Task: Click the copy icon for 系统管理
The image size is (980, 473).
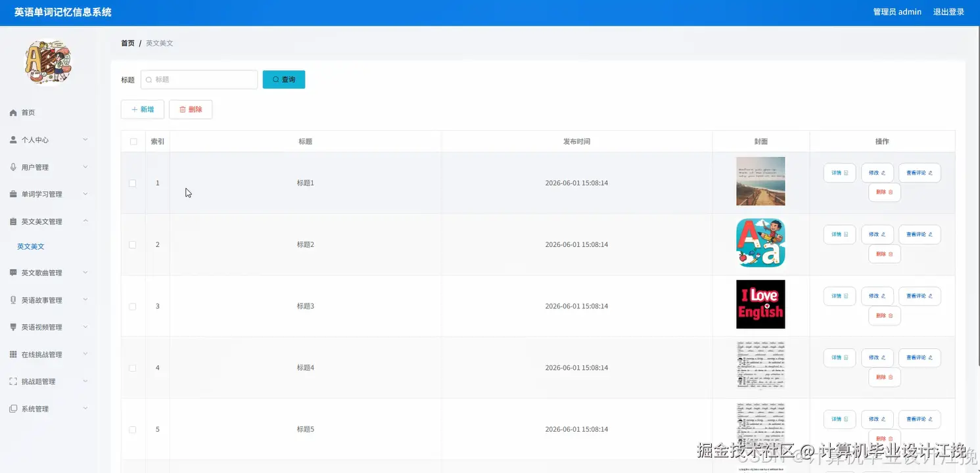Action: [13, 409]
